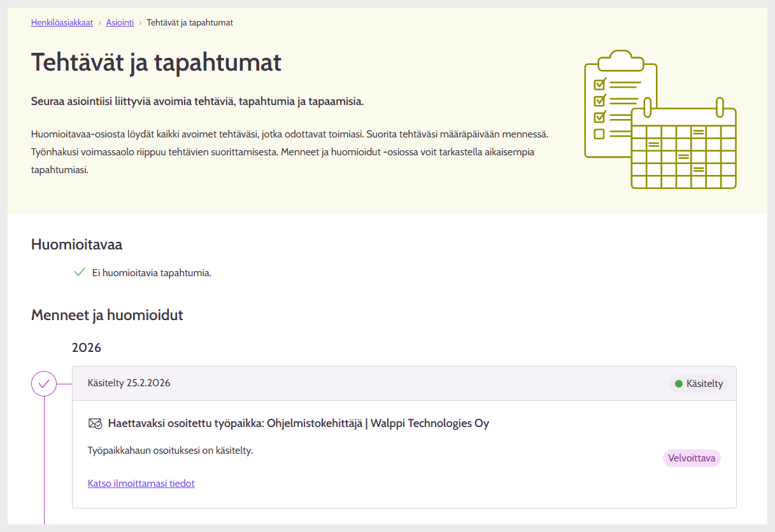Select the Menneet ja huomioidut heading

pyautogui.click(x=107, y=314)
